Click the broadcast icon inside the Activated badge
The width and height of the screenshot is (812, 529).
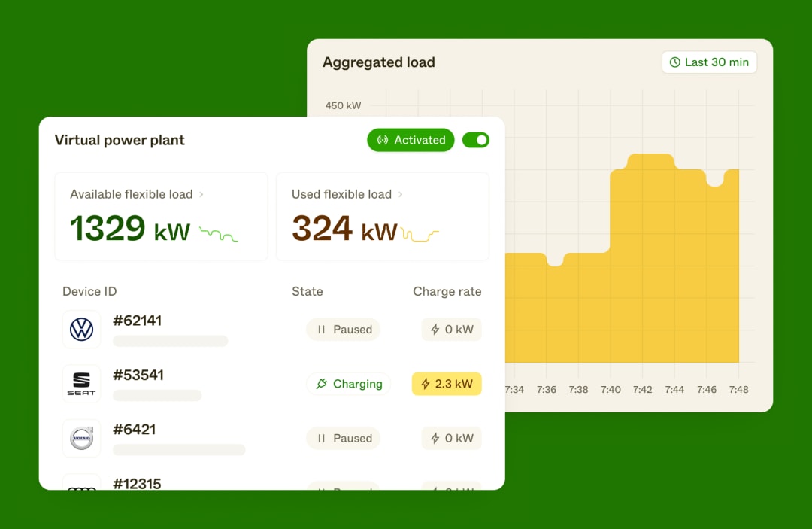click(383, 140)
